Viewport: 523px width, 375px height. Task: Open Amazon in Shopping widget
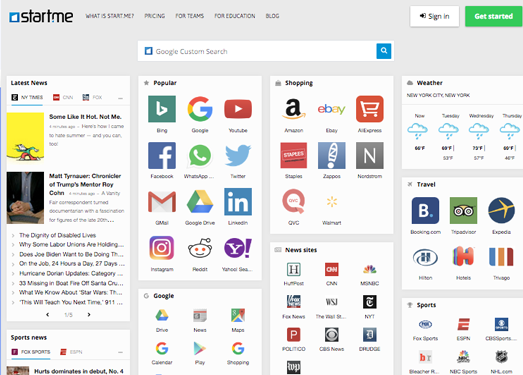tap(294, 109)
